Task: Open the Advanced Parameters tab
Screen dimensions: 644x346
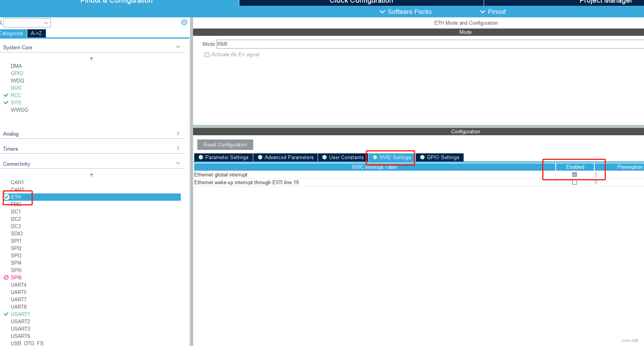Action: (x=286, y=157)
